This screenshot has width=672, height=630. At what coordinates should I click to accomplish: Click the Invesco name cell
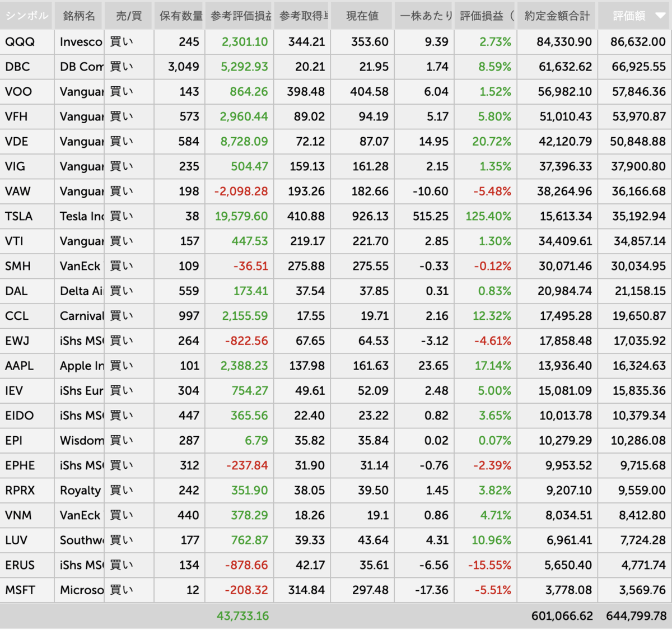pos(79,42)
